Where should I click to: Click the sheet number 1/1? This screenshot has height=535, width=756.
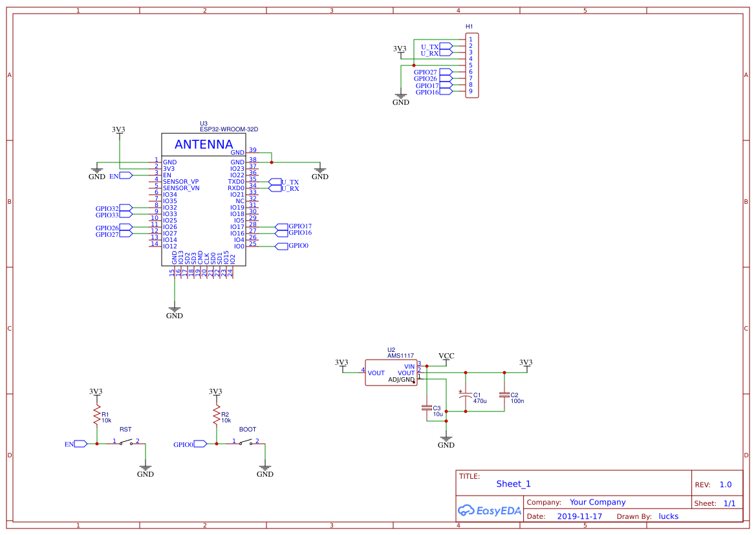point(729,503)
